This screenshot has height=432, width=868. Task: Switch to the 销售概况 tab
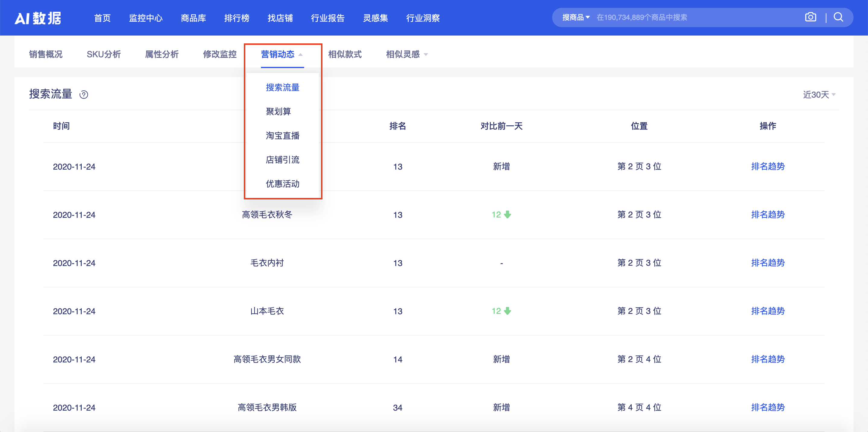(x=46, y=54)
